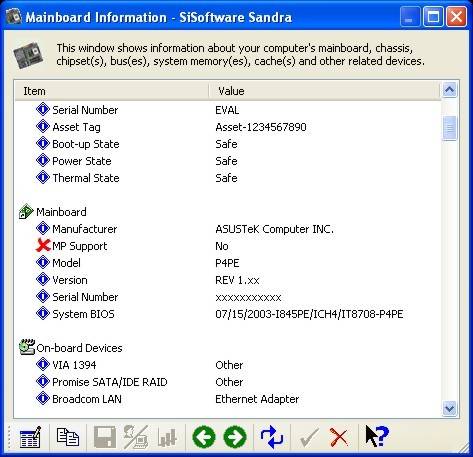Select the System BIOS row
473x457 pixels.
pos(228,314)
